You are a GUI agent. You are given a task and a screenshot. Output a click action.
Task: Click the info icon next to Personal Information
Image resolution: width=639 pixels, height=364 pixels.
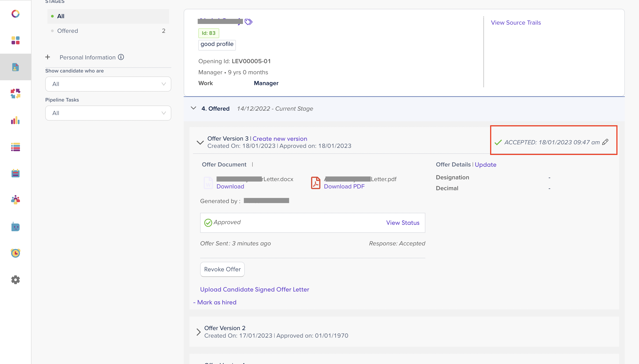point(121,57)
